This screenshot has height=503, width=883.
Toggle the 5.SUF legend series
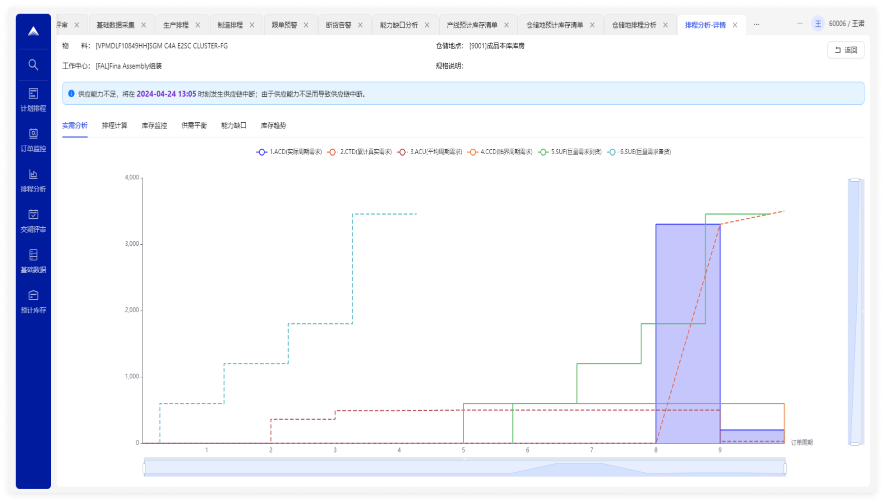coord(570,152)
